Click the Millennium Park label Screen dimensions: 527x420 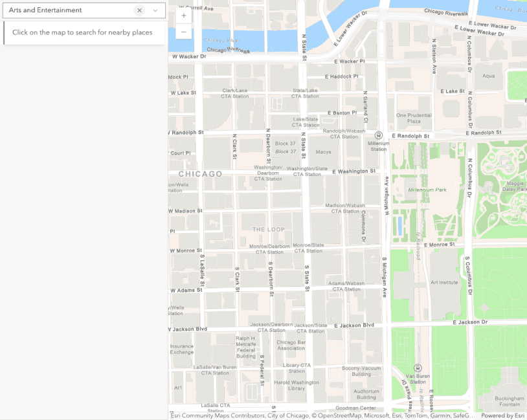pyautogui.click(x=427, y=190)
